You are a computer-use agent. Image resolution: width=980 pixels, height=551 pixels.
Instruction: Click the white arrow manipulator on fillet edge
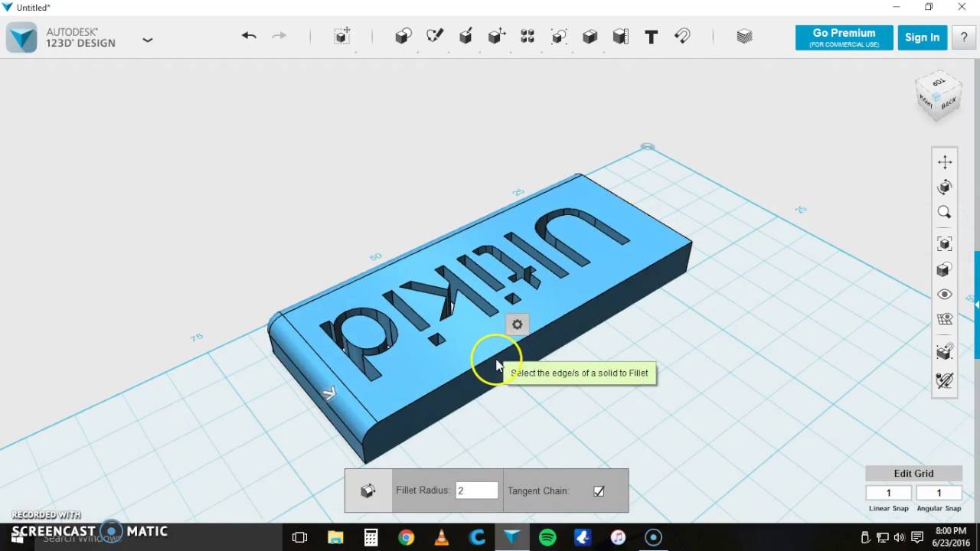(329, 393)
